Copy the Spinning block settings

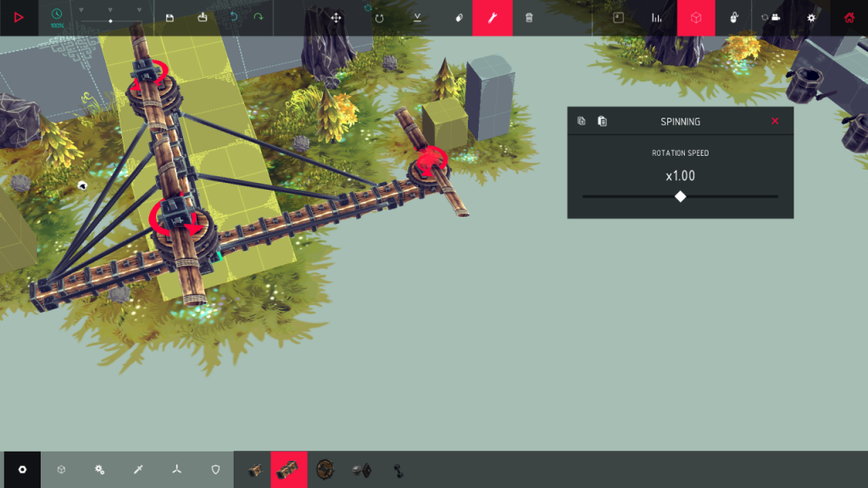(580, 120)
